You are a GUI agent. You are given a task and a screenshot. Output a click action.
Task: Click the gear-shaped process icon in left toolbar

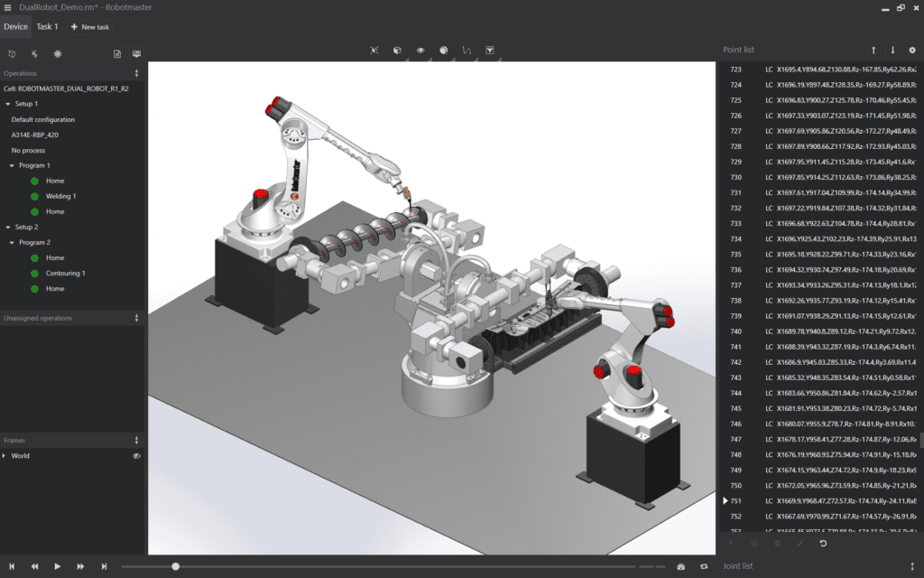tap(57, 53)
